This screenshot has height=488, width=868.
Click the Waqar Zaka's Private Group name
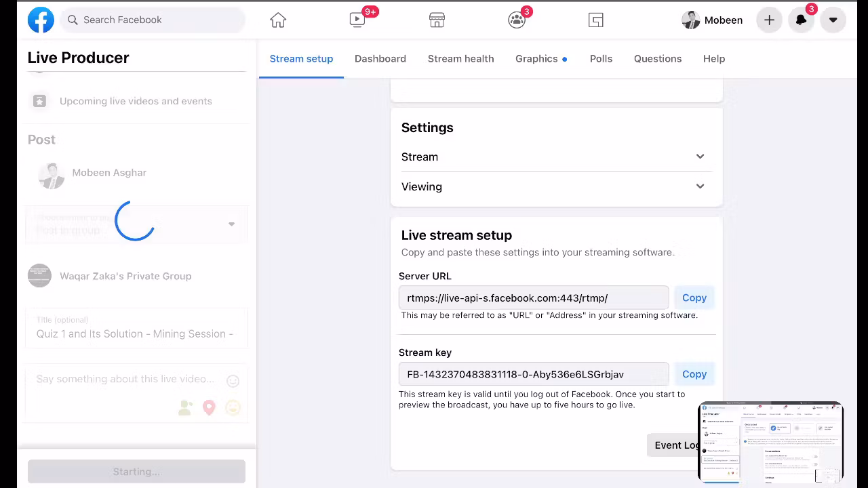click(x=125, y=277)
